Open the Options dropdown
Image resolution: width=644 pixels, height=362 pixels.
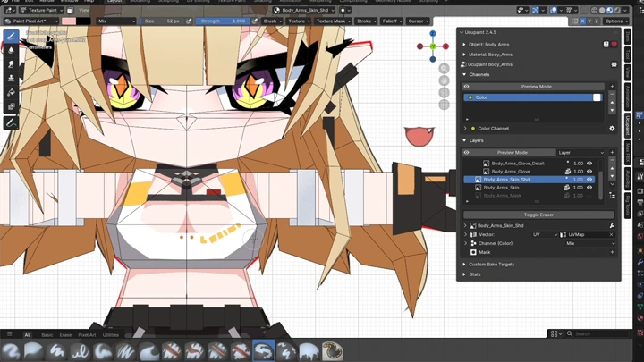[x=616, y=21]
